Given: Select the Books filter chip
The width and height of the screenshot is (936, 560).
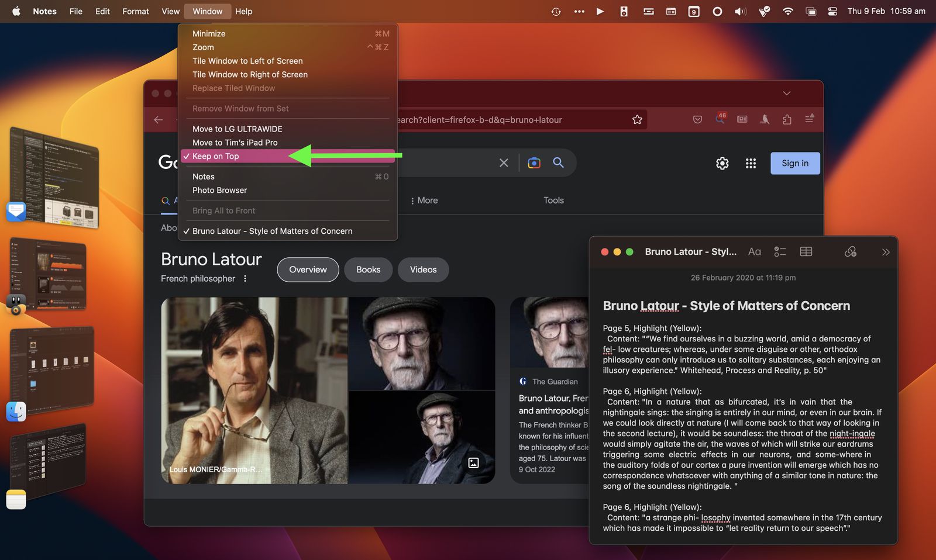Looking at the screenshot, I should pyautogui.click(x=368, y=269).
